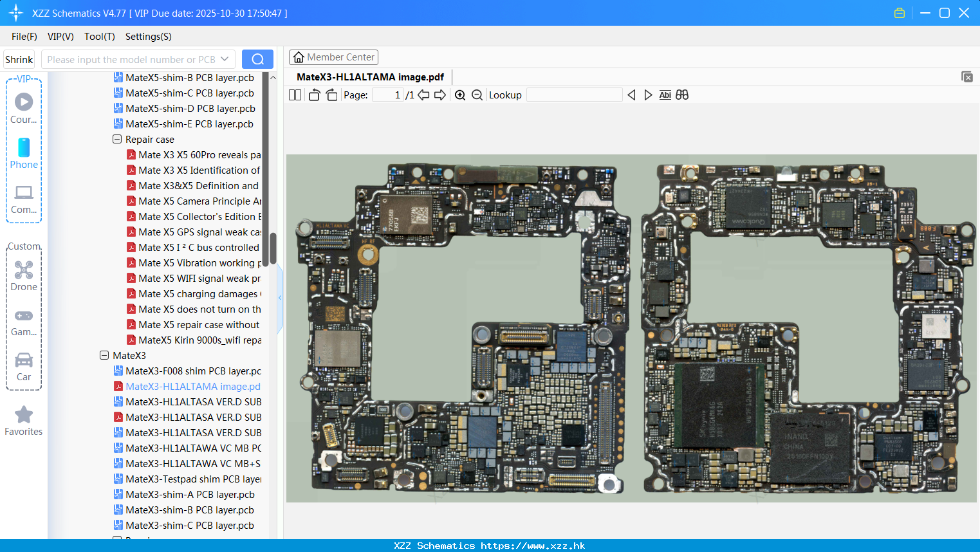Open Mate X5 Collector's Edition document
The image size is (980, 552).
pos(194,216)
